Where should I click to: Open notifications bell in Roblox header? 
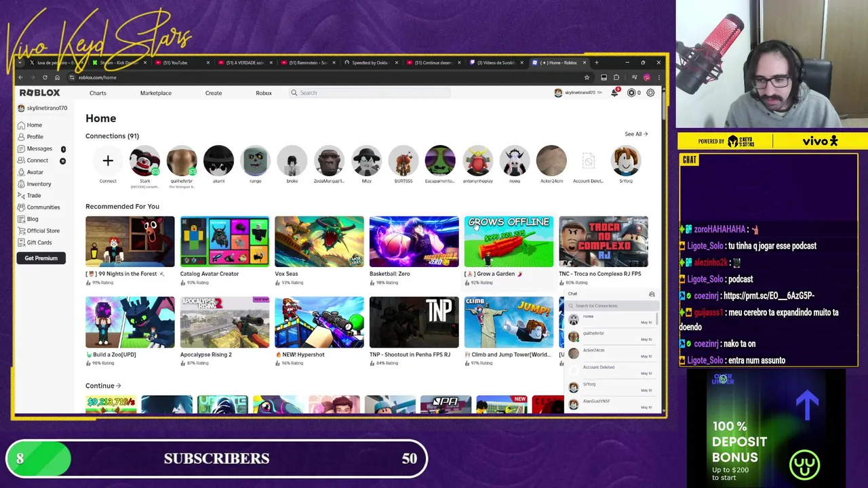click(614, 93)
